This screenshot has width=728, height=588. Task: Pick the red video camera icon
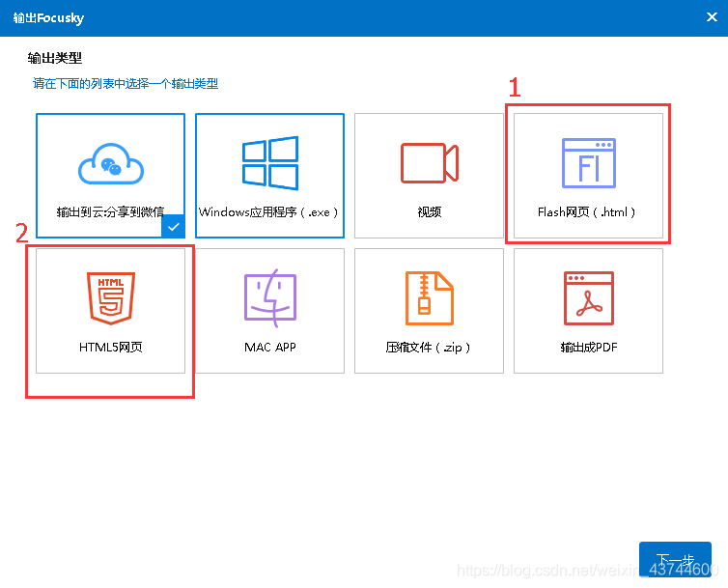pyautogui.click(x=430, y=163)
